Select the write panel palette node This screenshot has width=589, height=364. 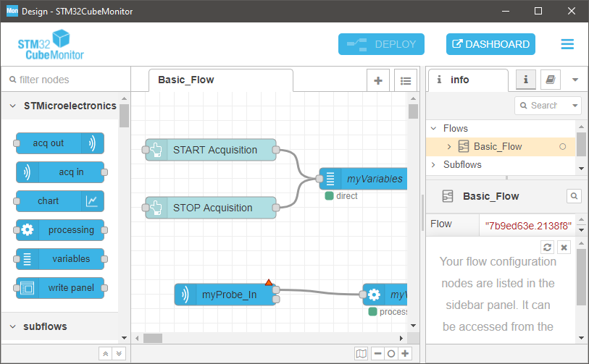(60, 288)
